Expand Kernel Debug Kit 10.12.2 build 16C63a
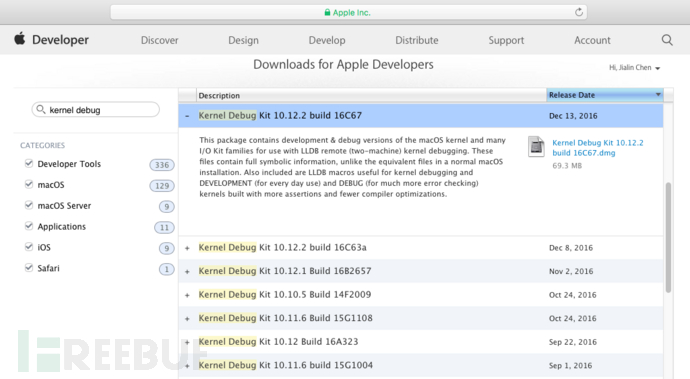Screen dimensions: 690x379 (187, 248)
